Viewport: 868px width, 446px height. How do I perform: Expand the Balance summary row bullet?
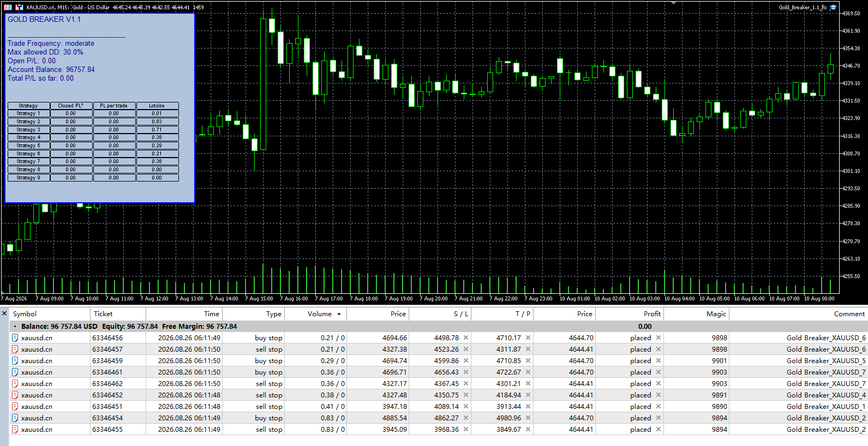click(x=15, y=327)
